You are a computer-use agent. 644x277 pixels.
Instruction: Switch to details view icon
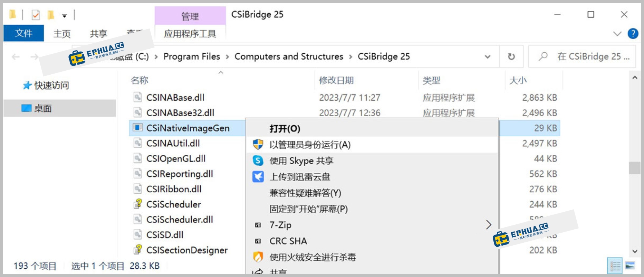coord(615,266)
